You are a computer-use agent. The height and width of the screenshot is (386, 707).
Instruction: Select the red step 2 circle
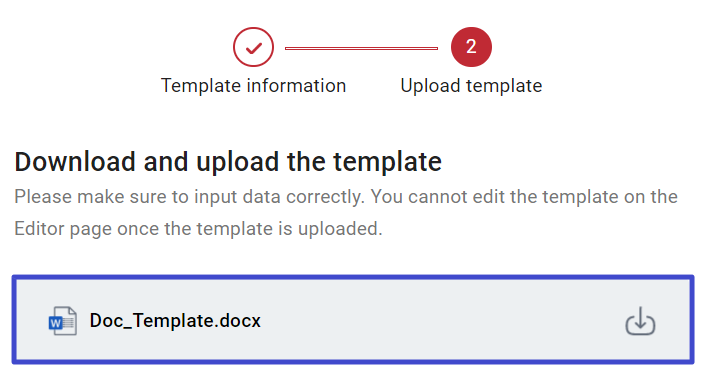coord(471,47)
